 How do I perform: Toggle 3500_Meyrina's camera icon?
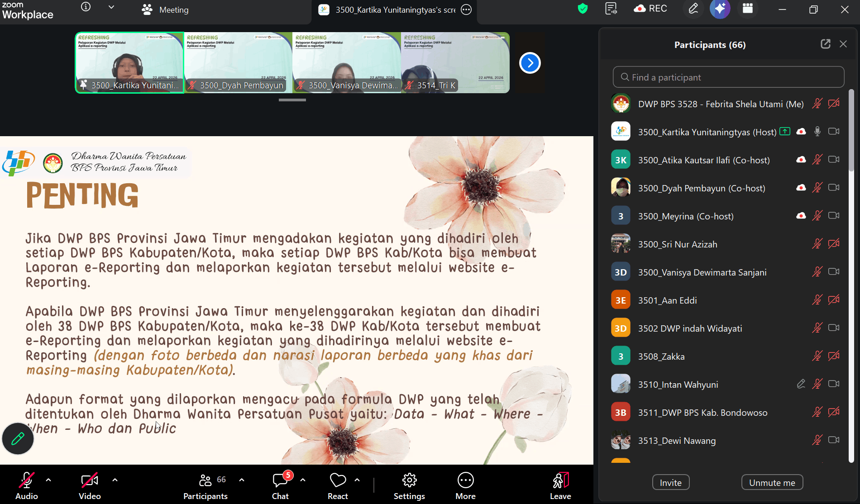coord(834,216)
